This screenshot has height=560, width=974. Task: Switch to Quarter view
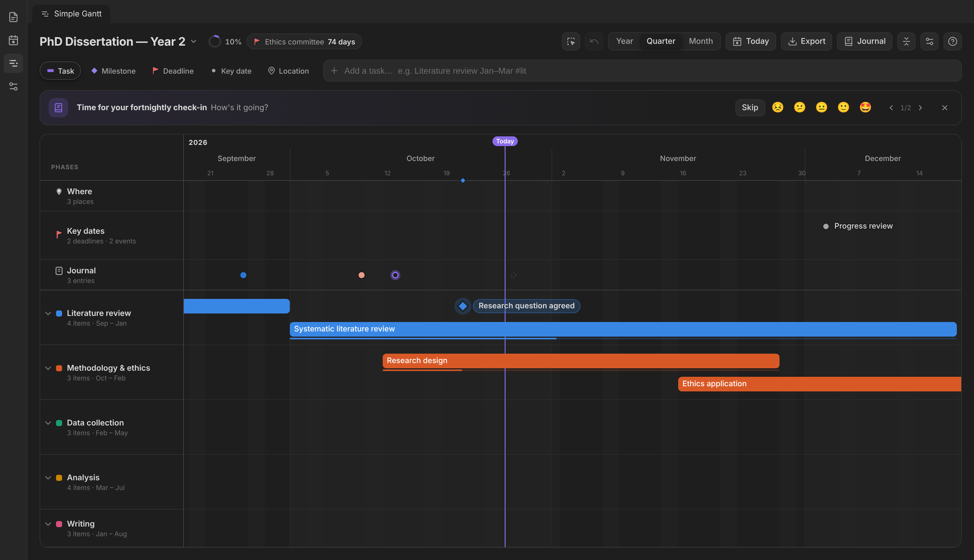coord(660,41)
